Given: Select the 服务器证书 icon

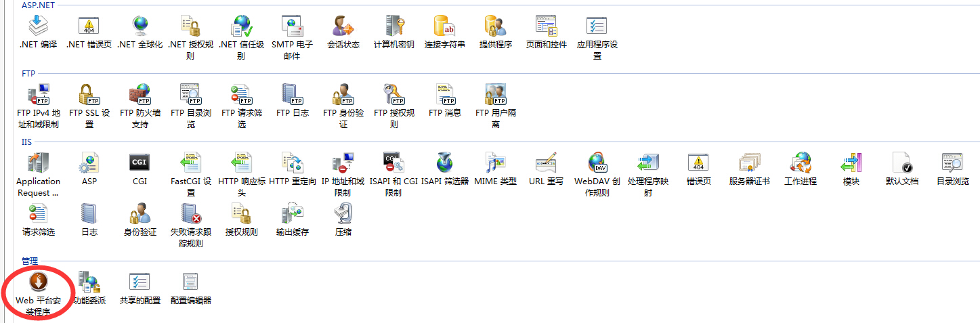Looking at the screenshot, I should 750,163.
